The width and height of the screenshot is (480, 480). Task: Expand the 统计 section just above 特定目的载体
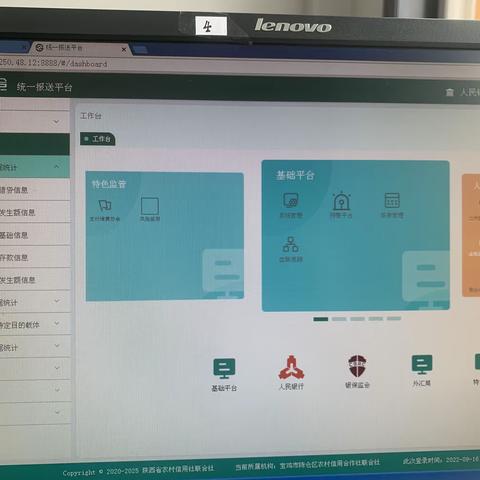point(35,302)
